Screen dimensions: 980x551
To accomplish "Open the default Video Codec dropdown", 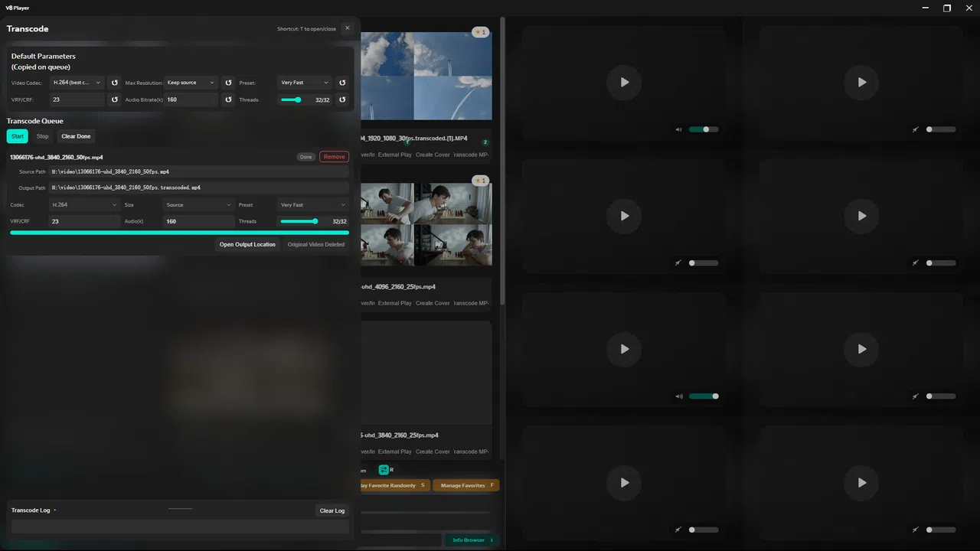I will click(77, 83).
